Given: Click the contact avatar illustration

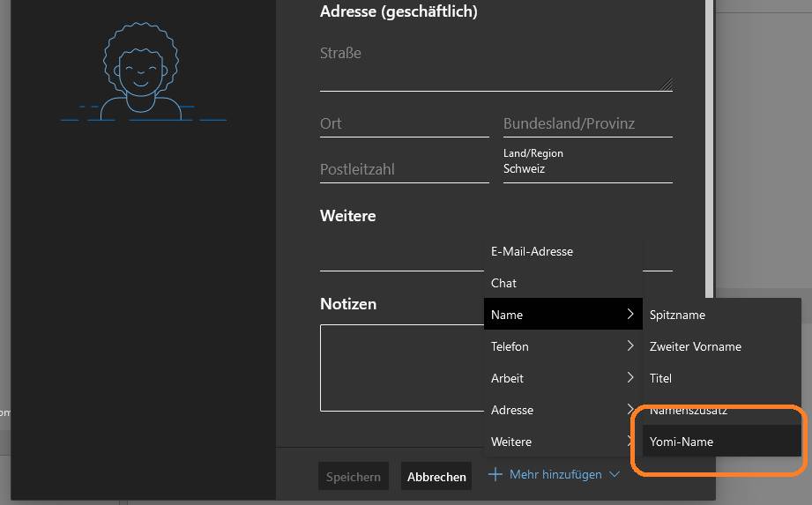Looking at the screenshot, I should point(141,71).
